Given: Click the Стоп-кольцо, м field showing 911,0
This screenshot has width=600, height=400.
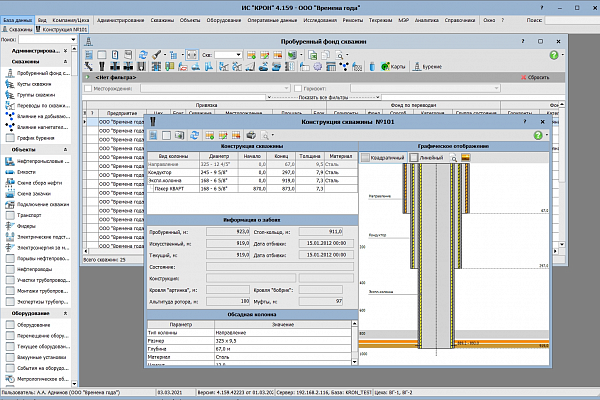Looking at the screenshot, I should (321, 232).
